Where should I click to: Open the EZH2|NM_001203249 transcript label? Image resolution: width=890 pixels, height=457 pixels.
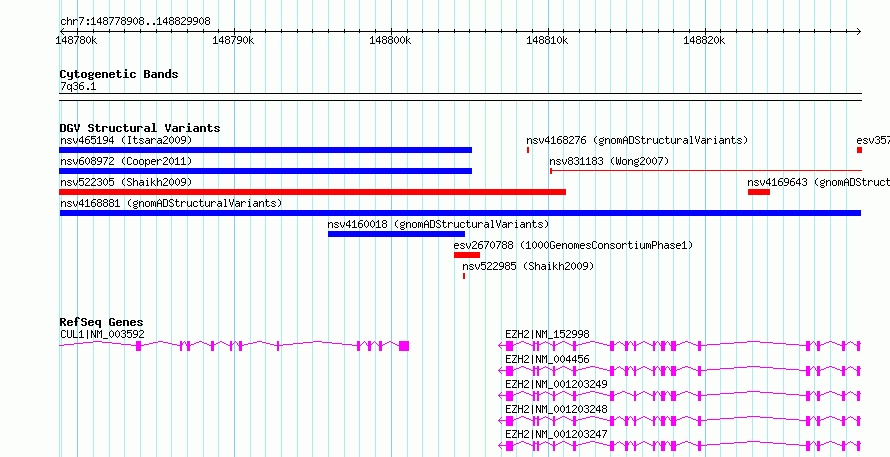pyautogui.click(x=556, y=384)
